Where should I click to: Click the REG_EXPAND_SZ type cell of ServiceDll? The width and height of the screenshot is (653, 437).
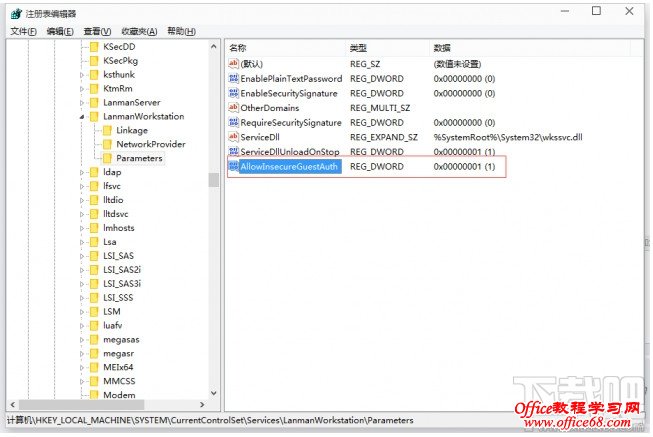click(384, 137)
